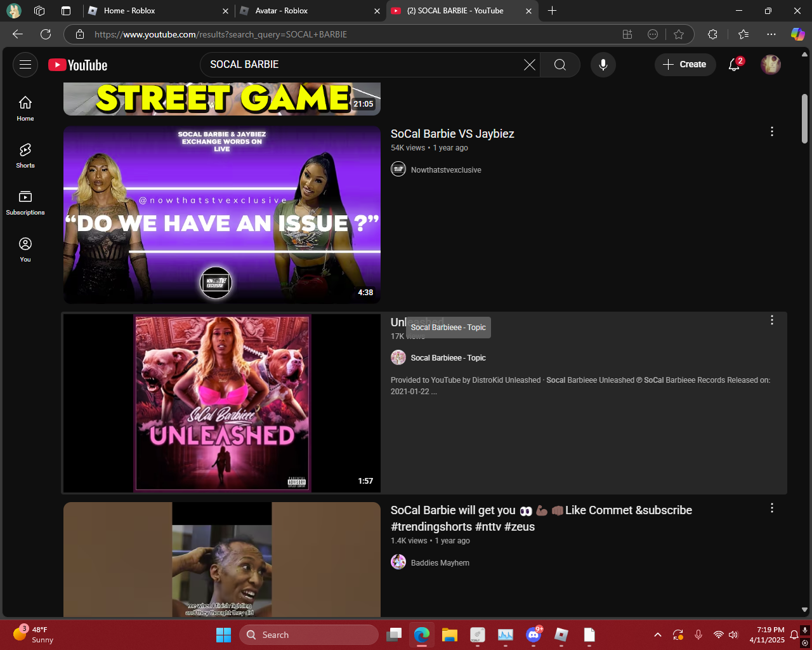Screen dimensions: 812x650
Task: Show hidden system tray icons
Action: [x=658, y=635]
